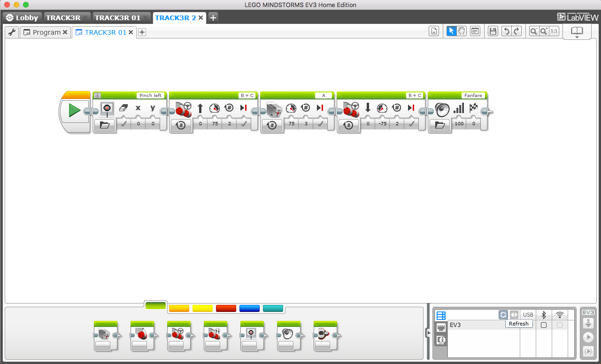
Task: Pick the Move Tank palette block
Action: pos(216,336)
